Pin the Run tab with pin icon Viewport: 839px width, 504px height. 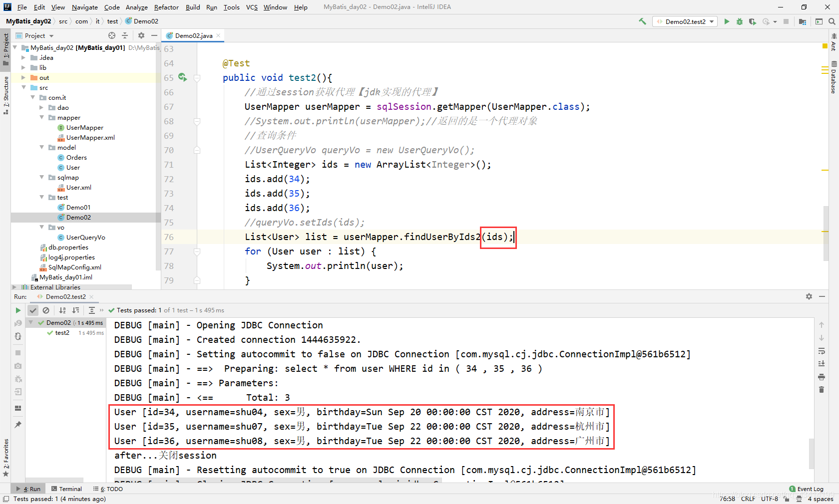[18, 425]
